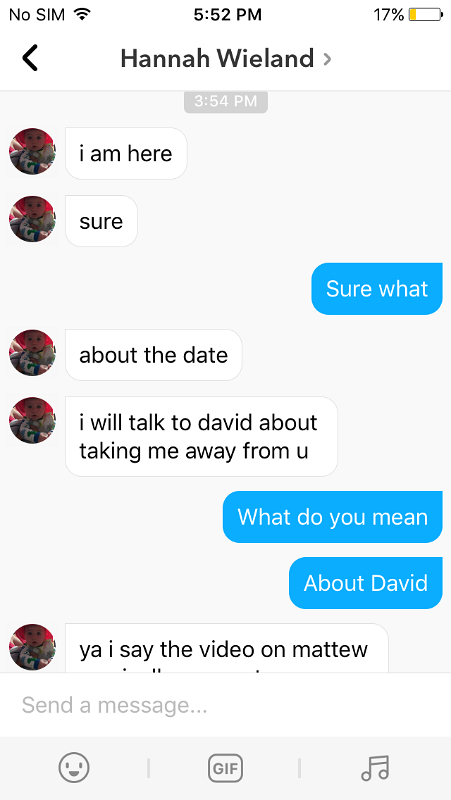The width and height of the screenshot is (451, 800).
Task: Select the "about the date" message bubble
Action: pyautogui.click(x=154, y=355)
